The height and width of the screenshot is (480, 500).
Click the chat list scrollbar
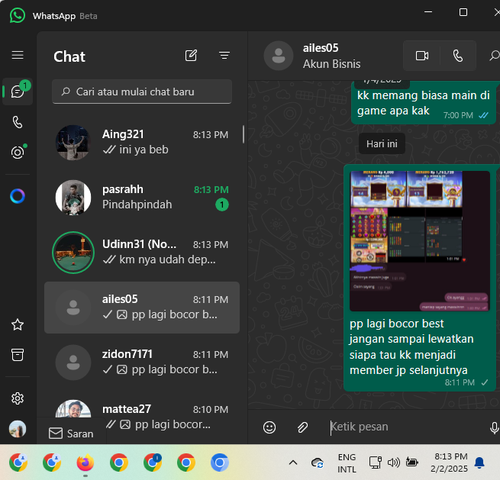[x=244, y=134]
